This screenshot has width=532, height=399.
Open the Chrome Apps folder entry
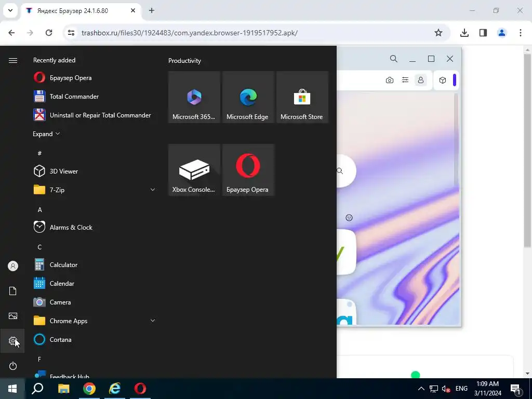pyautogui.click(x=94, y=321)
